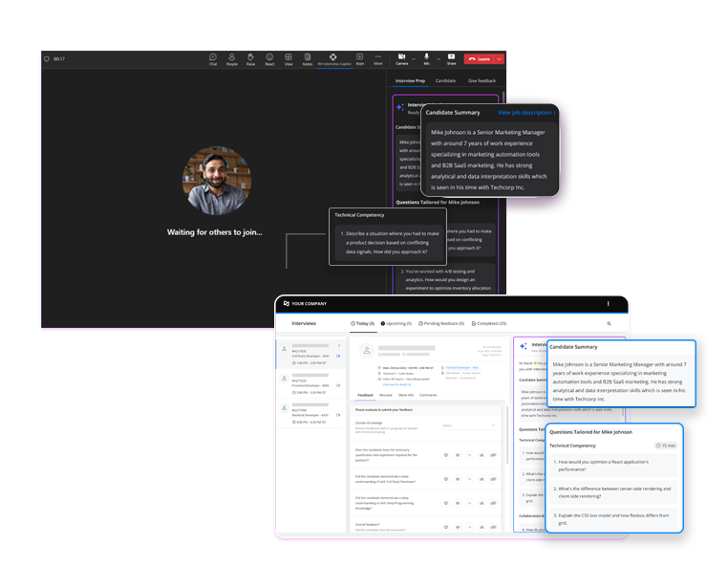The image size is (728, 567).
Task: Open the View job description link
Action: [x=526, y=113]
